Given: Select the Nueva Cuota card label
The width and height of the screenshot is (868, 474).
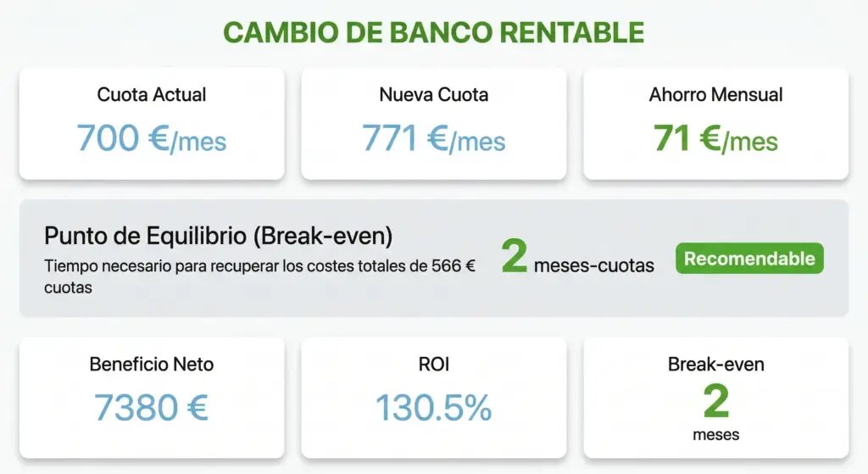Looking at the screenshot, I should tap(434, 94).
